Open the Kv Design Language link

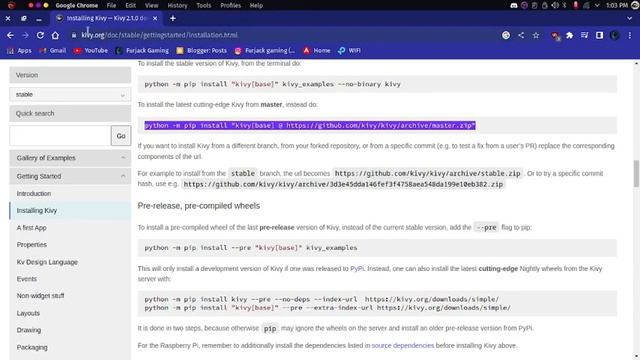coord(47,262)
